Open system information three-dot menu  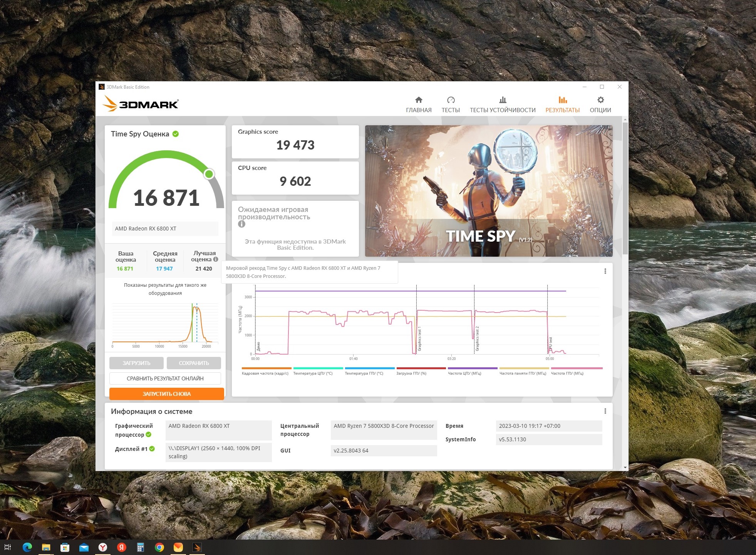click(x=605, y=411)
